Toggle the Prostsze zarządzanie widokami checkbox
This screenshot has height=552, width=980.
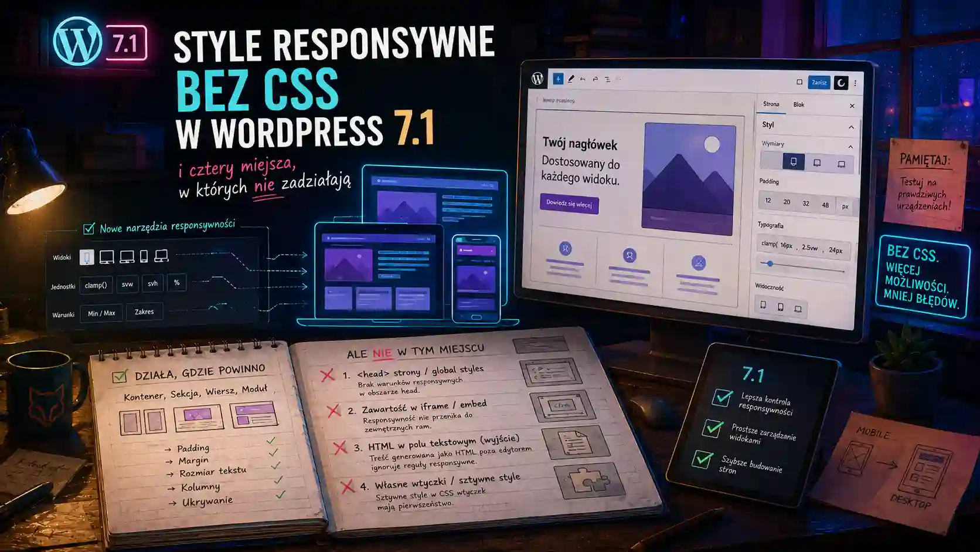(713, 428)
